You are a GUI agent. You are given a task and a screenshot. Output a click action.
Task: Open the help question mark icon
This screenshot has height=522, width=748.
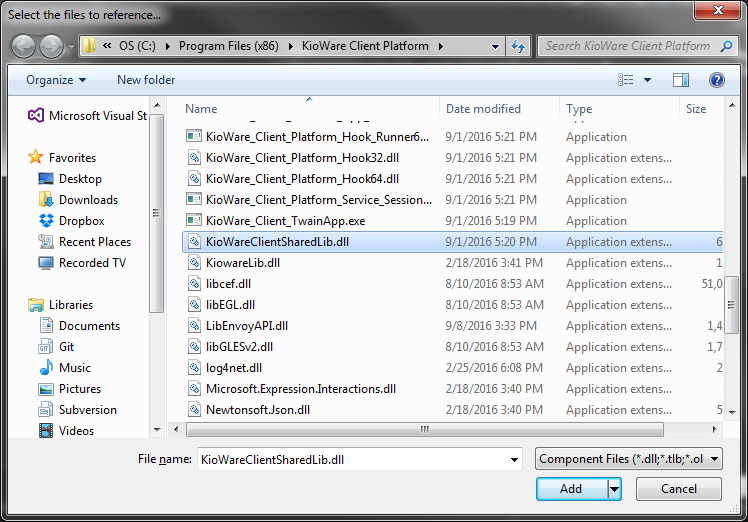coord(717,80)
